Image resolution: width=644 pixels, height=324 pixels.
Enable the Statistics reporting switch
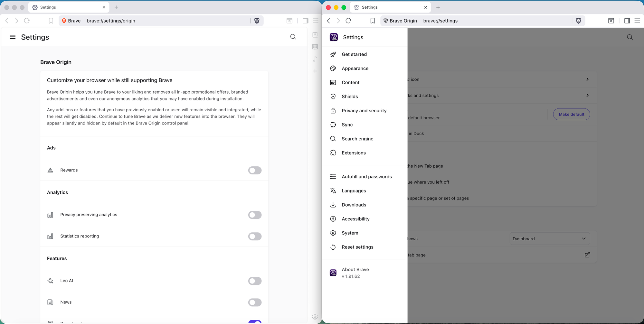tap(255, 236)
